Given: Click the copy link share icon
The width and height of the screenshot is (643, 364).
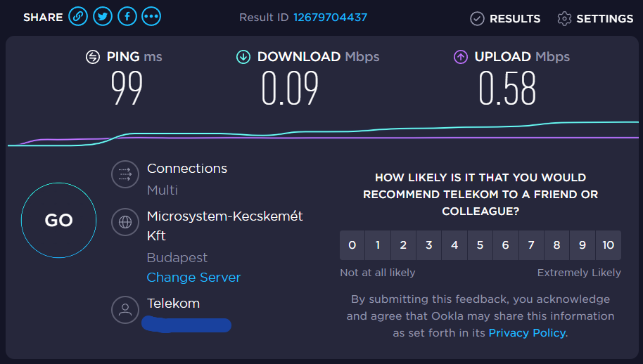Looking at the screenshot, I should (78, 17).
